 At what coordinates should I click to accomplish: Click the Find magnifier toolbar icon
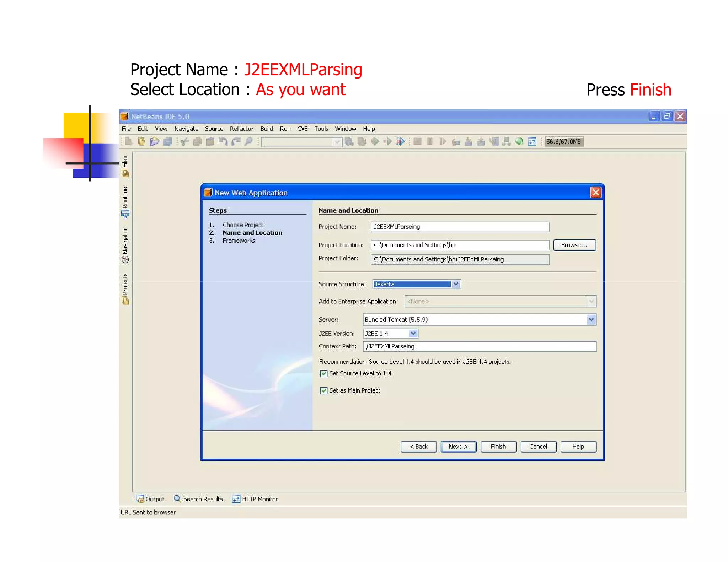tap(248, 142)
